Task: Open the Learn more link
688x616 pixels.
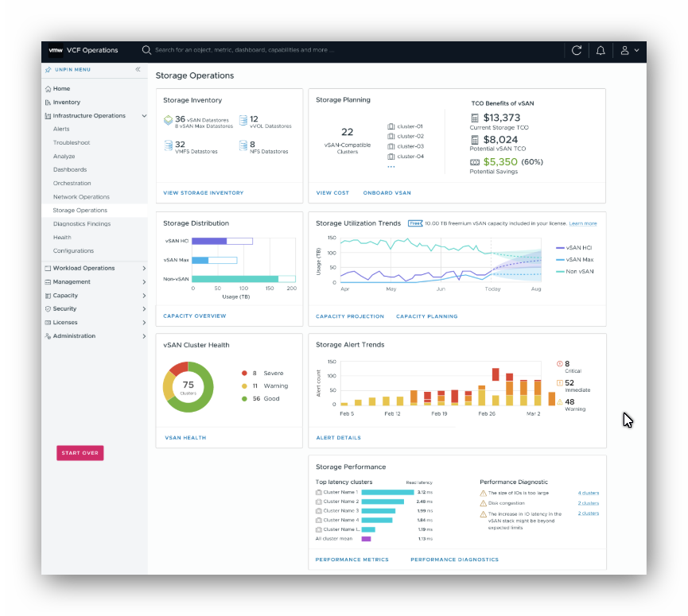Action: 583,223
